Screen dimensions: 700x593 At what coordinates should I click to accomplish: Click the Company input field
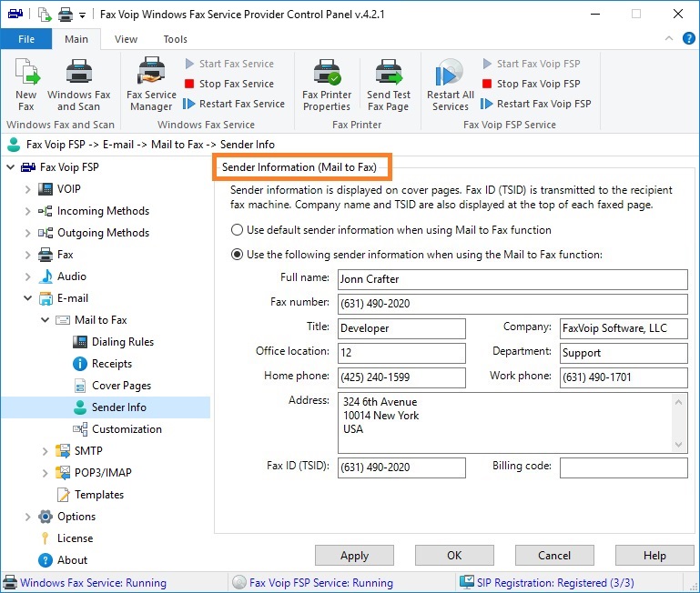[x=624, y=328]
